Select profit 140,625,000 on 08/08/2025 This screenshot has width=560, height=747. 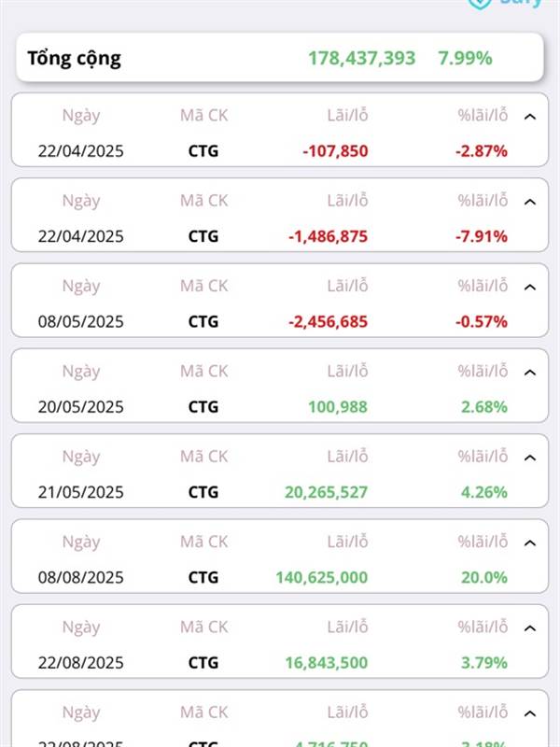pos(322,577)
